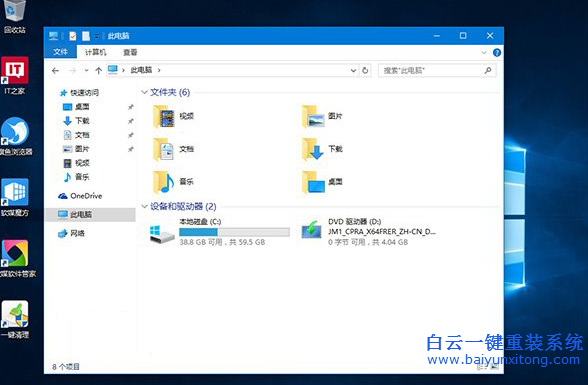Viewport: 588px width, 385px height.
Task: Click the magnifier search icon
Action: 488,70
